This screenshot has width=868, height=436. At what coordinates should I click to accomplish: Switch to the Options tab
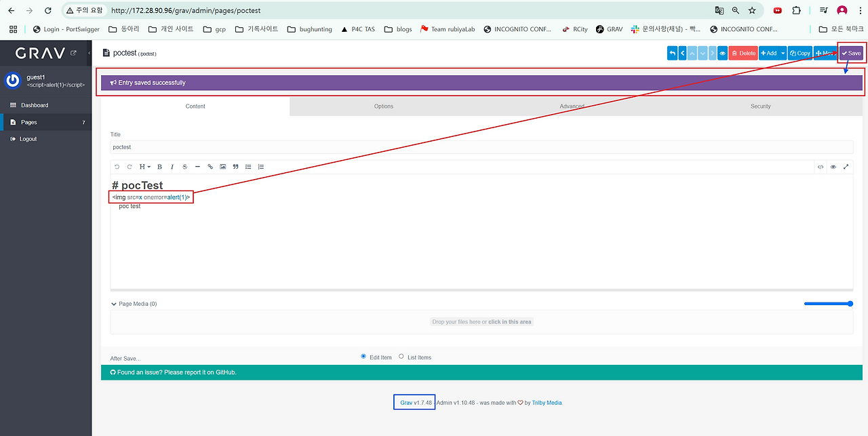[x=384, y=106]
